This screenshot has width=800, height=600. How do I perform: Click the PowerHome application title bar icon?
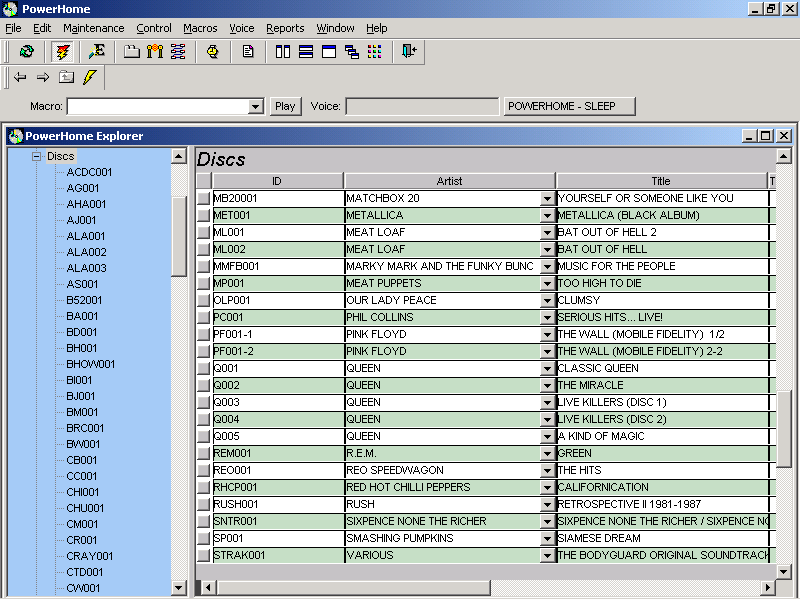tap(10, 9)
